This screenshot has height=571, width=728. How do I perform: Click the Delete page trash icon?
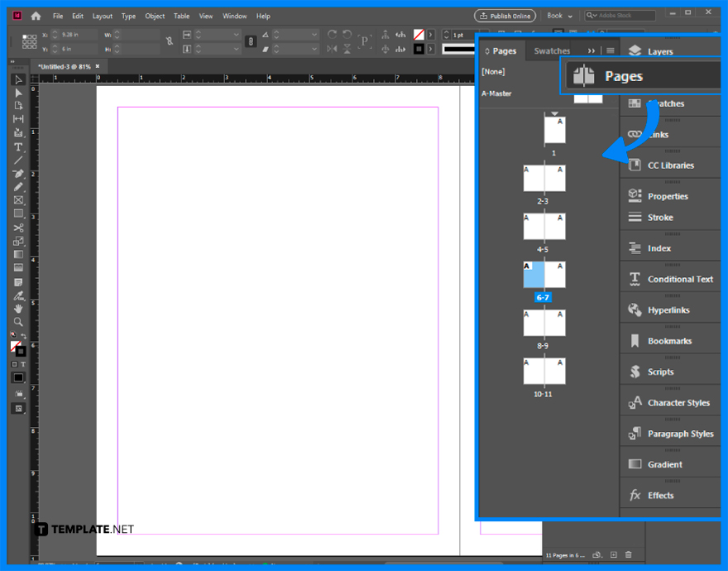(x=628, y=554)
